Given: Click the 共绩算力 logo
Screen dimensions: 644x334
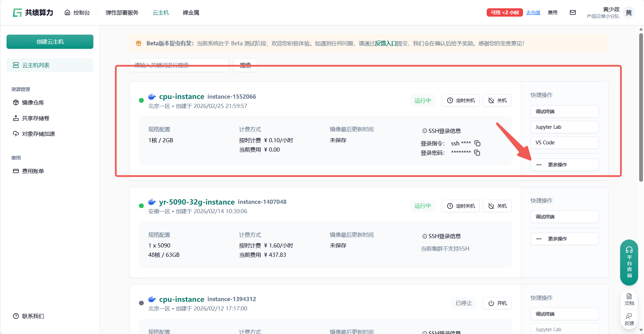Looking at the screenshot, I should coord(33,13).
